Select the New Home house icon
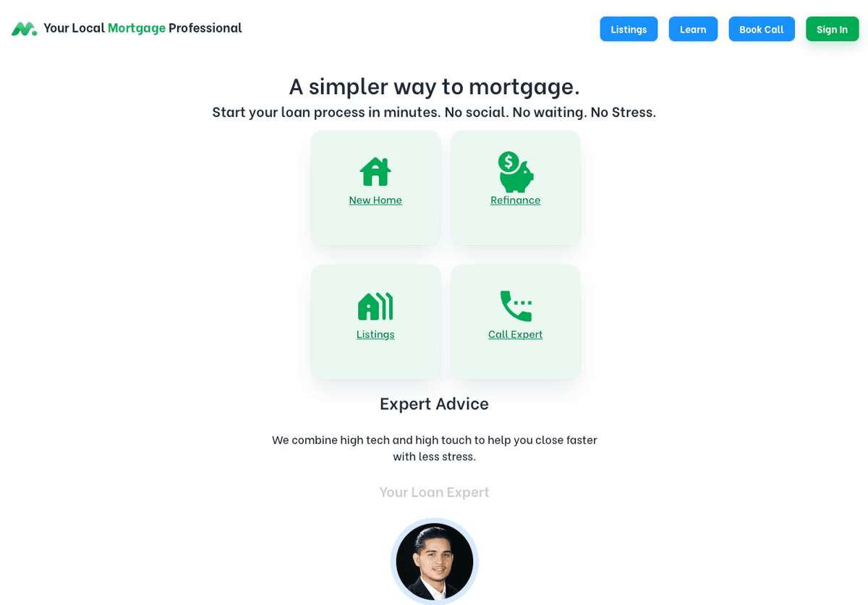Image resolution: width=868 pixels, height=605 pixels. click(x=375, y=172)
